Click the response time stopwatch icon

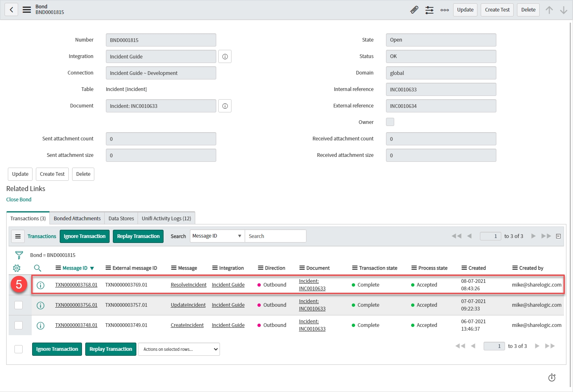tap(552, 378)
